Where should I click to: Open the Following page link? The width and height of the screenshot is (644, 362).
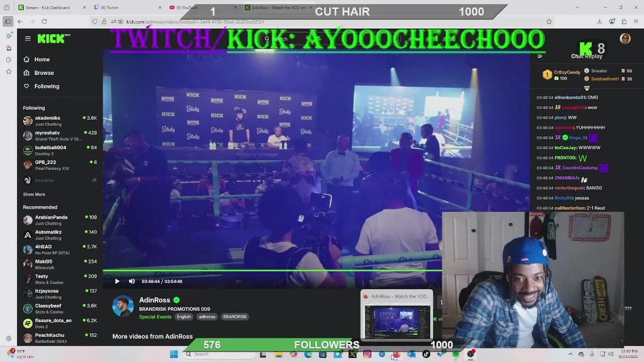coord(41,86)
